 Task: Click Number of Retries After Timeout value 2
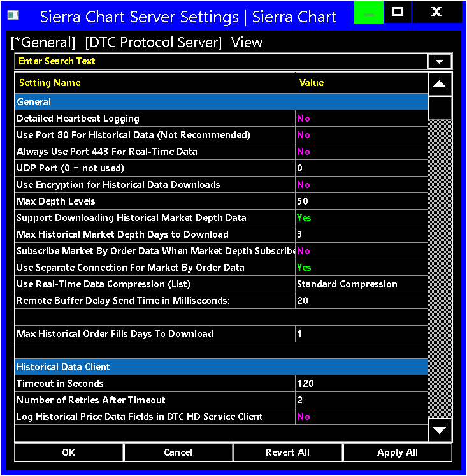point(361,400)
